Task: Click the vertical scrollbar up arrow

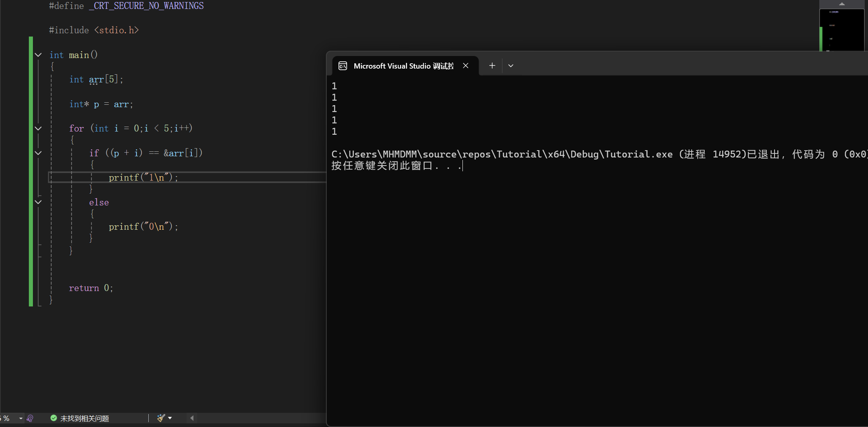Action: click(842, 4)
